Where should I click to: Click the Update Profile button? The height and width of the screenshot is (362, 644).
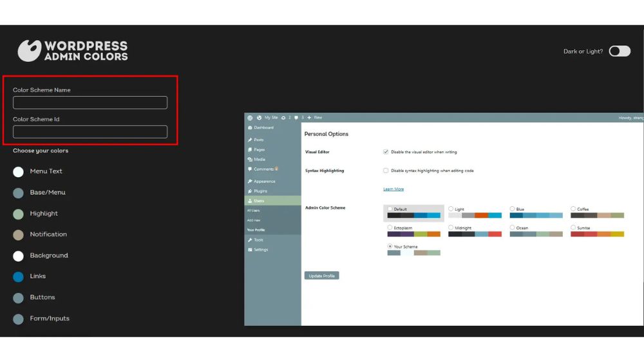(x=321, y=276)
